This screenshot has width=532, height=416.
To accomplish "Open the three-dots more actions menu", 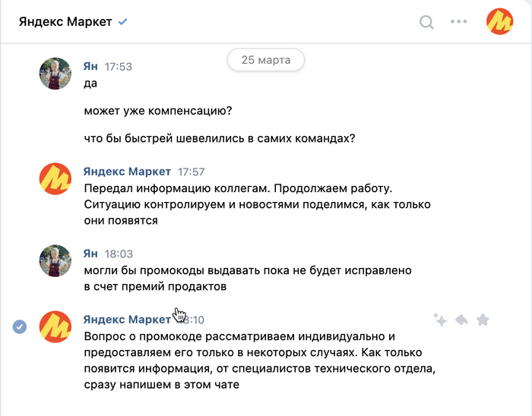I will pyautogui.click(x=458, y=21).
